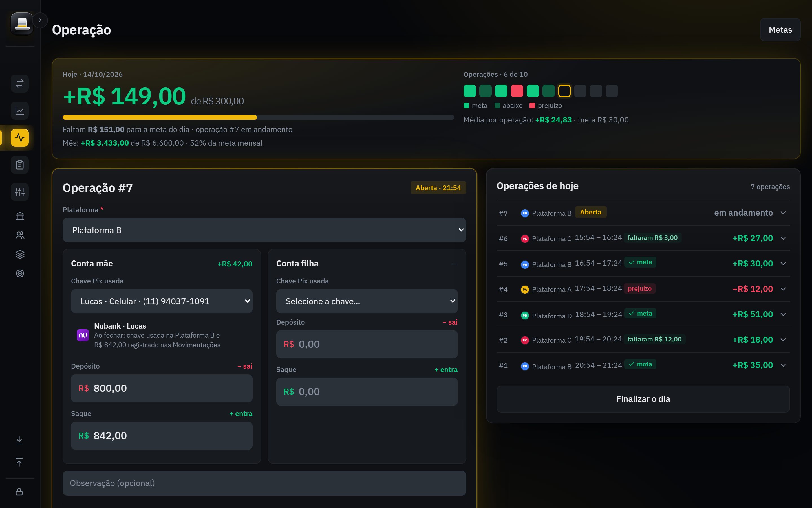
Task: Click Conta filha Saque input field
Action: coord(367,392)
